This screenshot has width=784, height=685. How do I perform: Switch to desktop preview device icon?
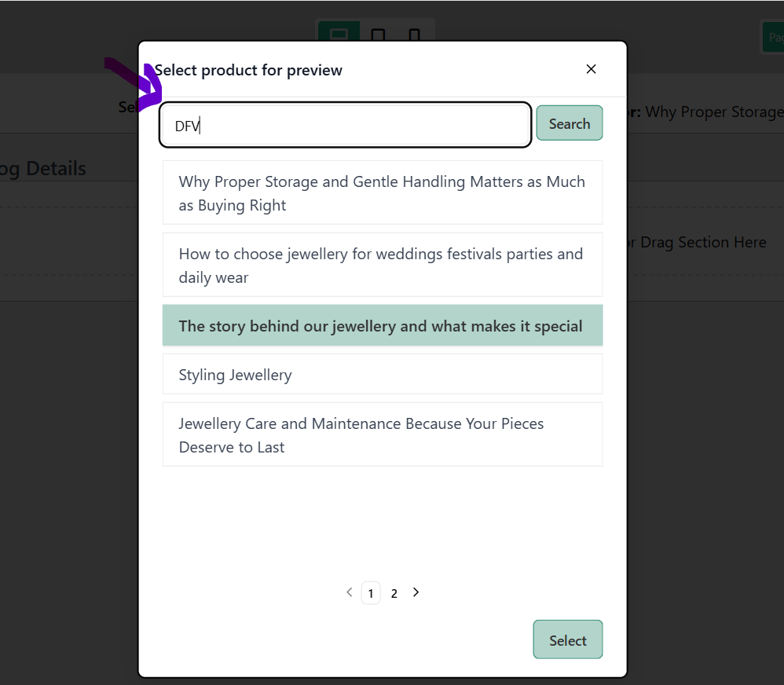click(x=339, y=33)
